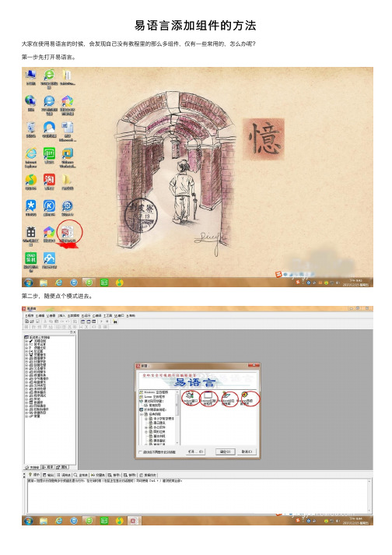Click Start button in desktop screenshot taskbar
Image resolution: width=392 pixels, height=555 pixels.
click(x=28, y=283)
